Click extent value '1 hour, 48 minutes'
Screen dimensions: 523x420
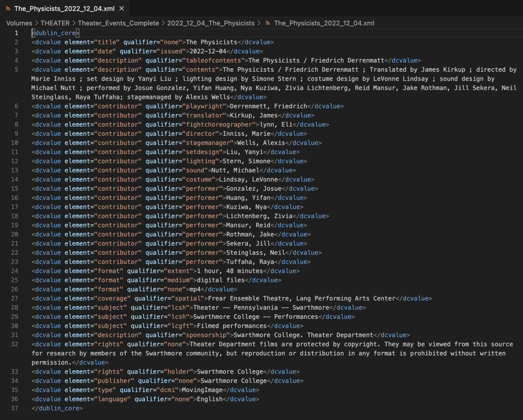point(230,271)
